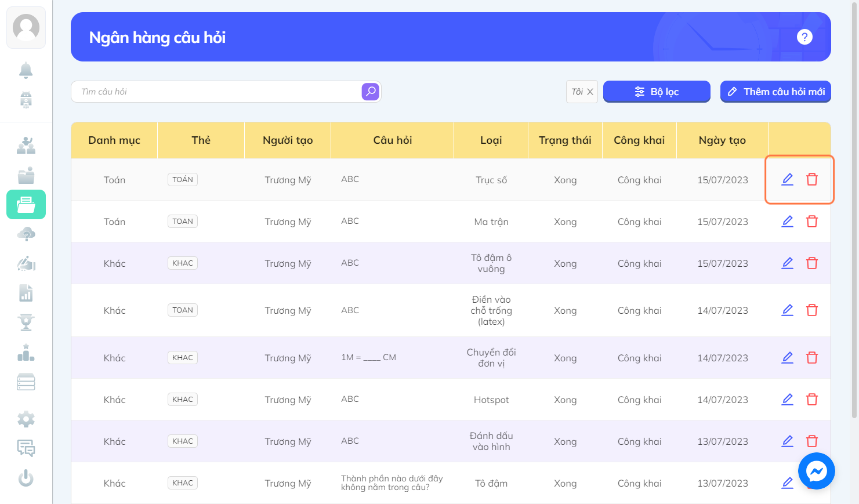859x504 pixels.
Task: Open the Messenger chat bubble
Action: tap(817, 471)
